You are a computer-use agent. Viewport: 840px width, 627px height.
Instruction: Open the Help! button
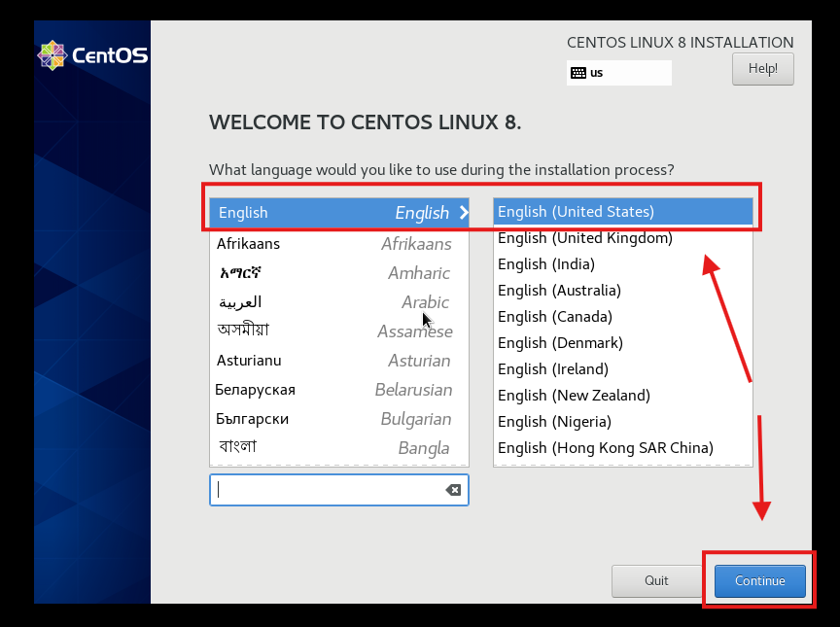tap(762, 69)
